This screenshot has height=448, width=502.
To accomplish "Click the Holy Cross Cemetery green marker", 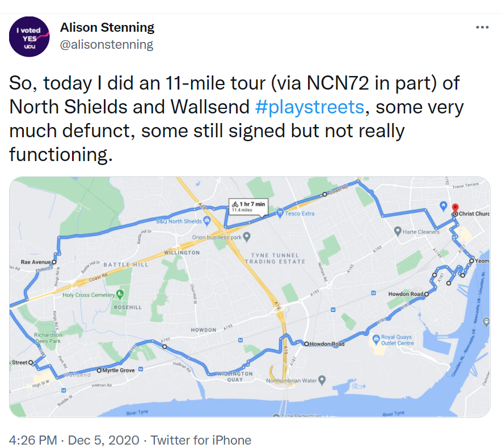I will click(119, 294).
